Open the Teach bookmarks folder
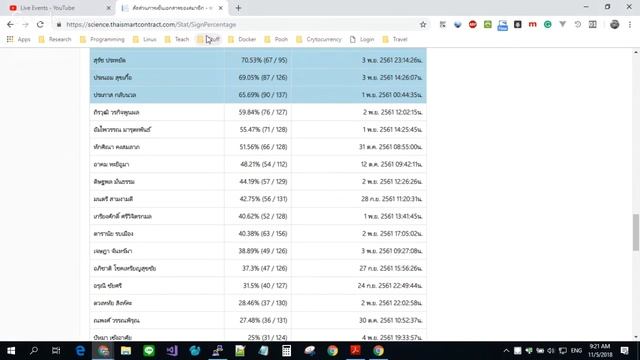640x360 pixels. [x=177, y=39]
